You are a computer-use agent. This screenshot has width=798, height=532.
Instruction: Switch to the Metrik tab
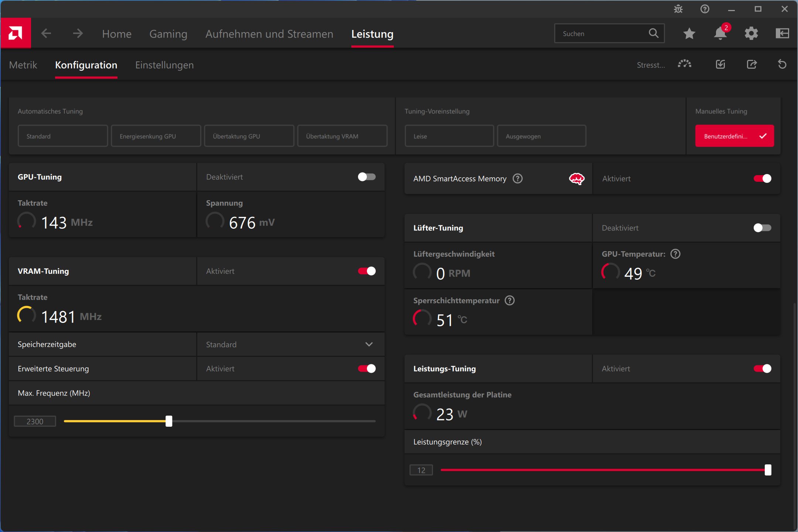pyautogui.click(x=23, y=65)
